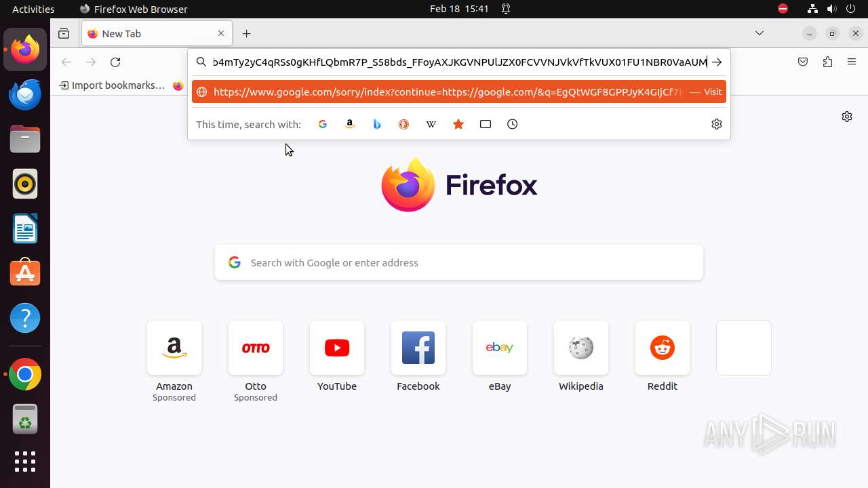Image resolution: width=868 pixels, height=488 pixels.
Task: Click Import bookmarks in the bookmarks toolbar
Action: (112, 85)
